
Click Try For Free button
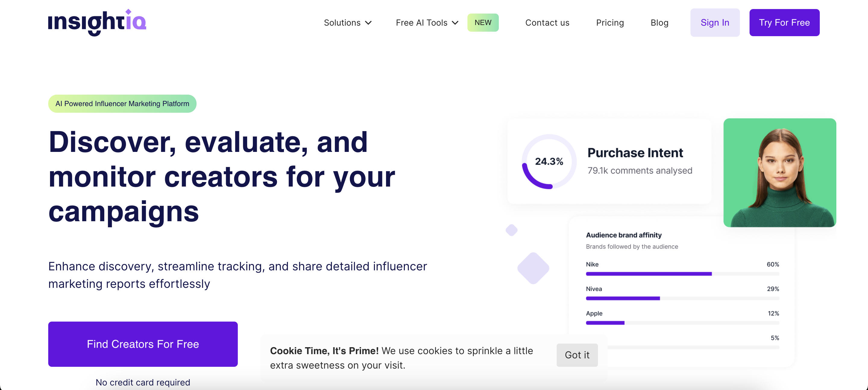(x=784, y=23)
